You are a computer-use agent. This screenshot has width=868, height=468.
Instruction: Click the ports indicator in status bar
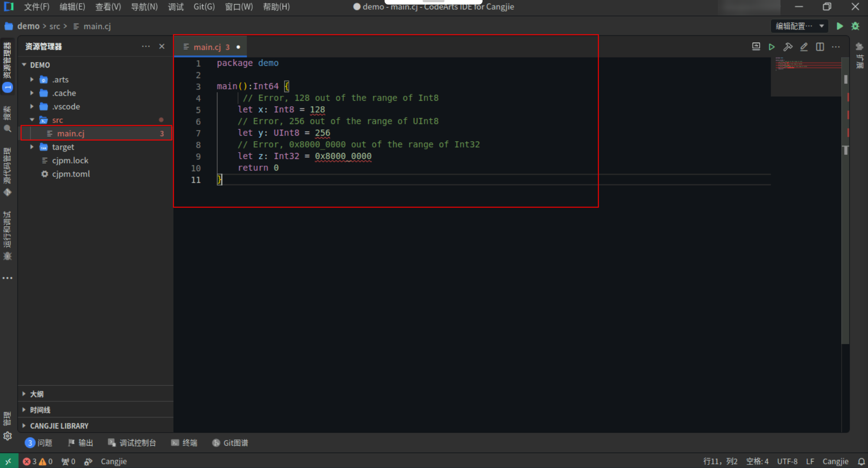click(x=68, y=461)
